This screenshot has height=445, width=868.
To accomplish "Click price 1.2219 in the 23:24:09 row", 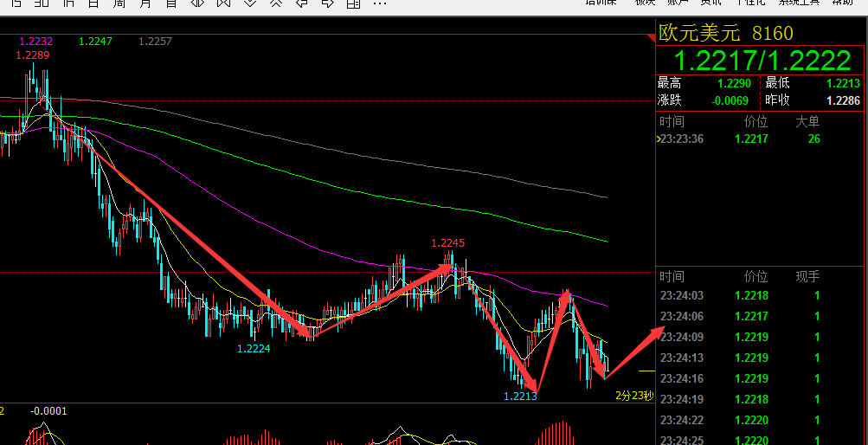I will click(751, 337).
